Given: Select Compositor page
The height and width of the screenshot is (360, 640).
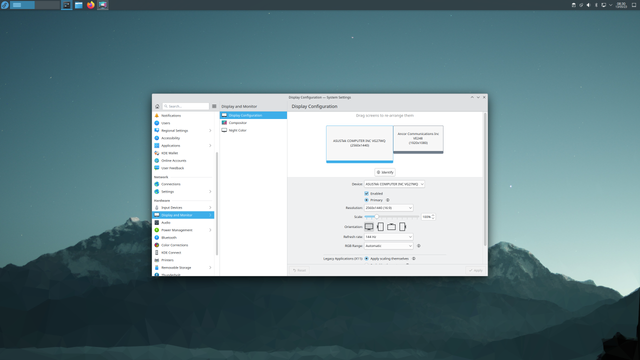Looking at the screenshot, I should point(253,122).
